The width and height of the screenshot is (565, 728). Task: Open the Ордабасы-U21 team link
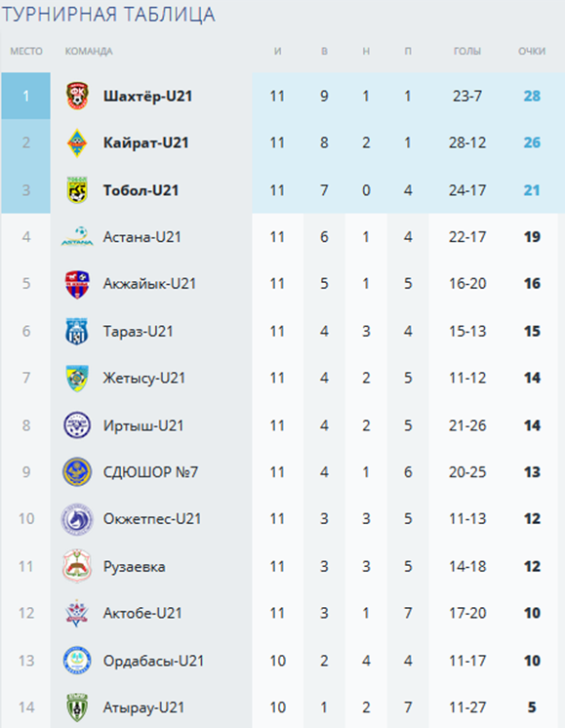pyautogui.click(x=153, y=661)
